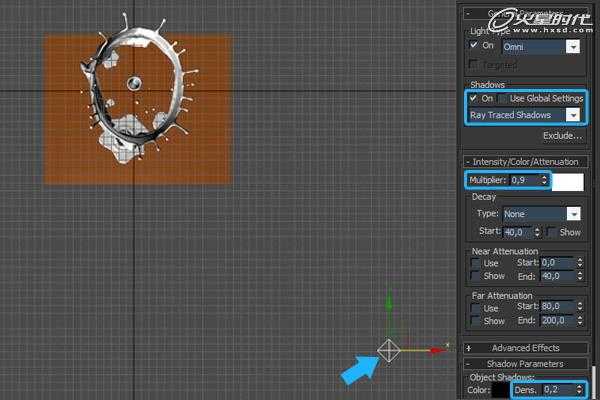Viewport: 600px width, 400px height.
Task: Toggle the Decay Show checkbox
Action: click(x=551, y=232)
